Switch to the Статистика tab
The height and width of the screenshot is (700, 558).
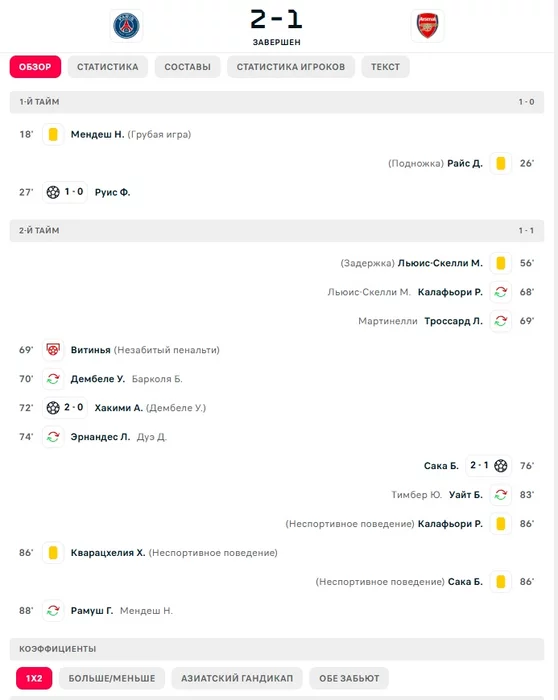point(108,67)
